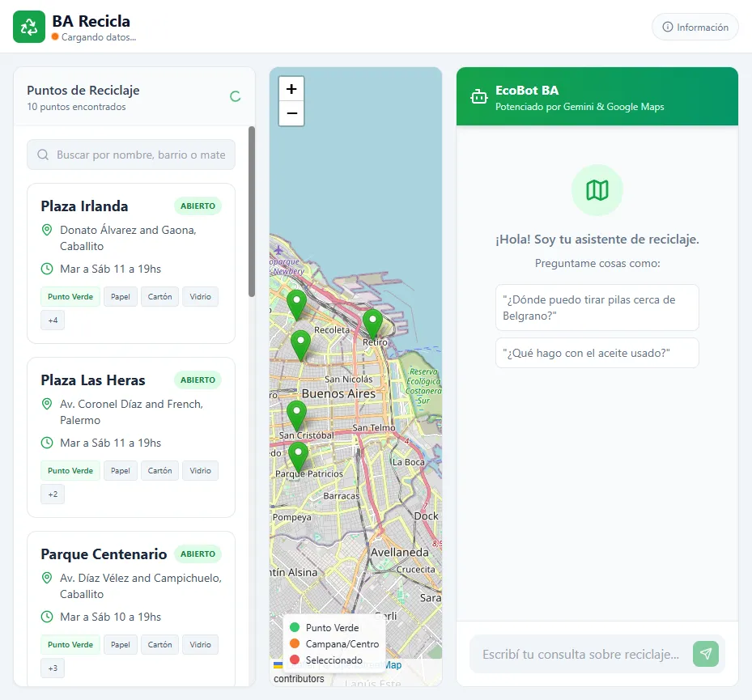Screen dimensions: 752x700
Task: Expand the +2 materials on Plaza Las Heras
Action: (53, 494)
